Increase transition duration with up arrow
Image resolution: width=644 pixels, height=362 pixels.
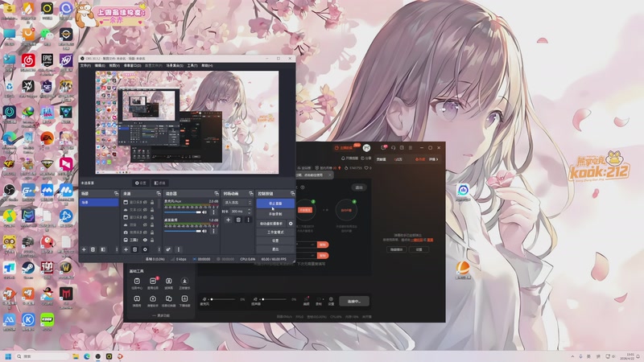click(x=250, y=209)
